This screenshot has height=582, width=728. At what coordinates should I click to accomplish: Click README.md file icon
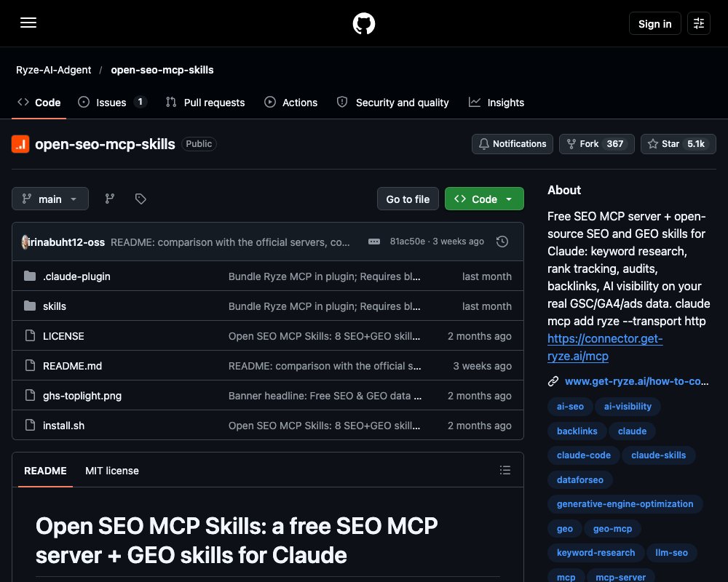point(30,366)
